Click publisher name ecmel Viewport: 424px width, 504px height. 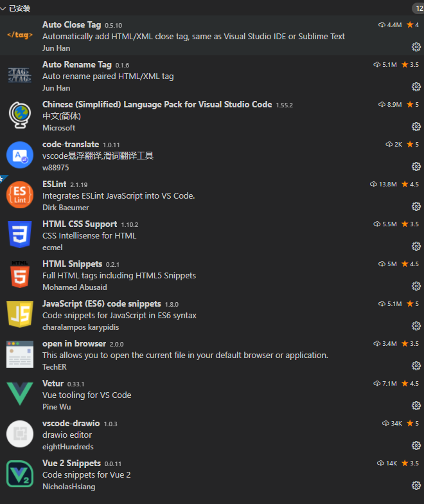[53, 248]
